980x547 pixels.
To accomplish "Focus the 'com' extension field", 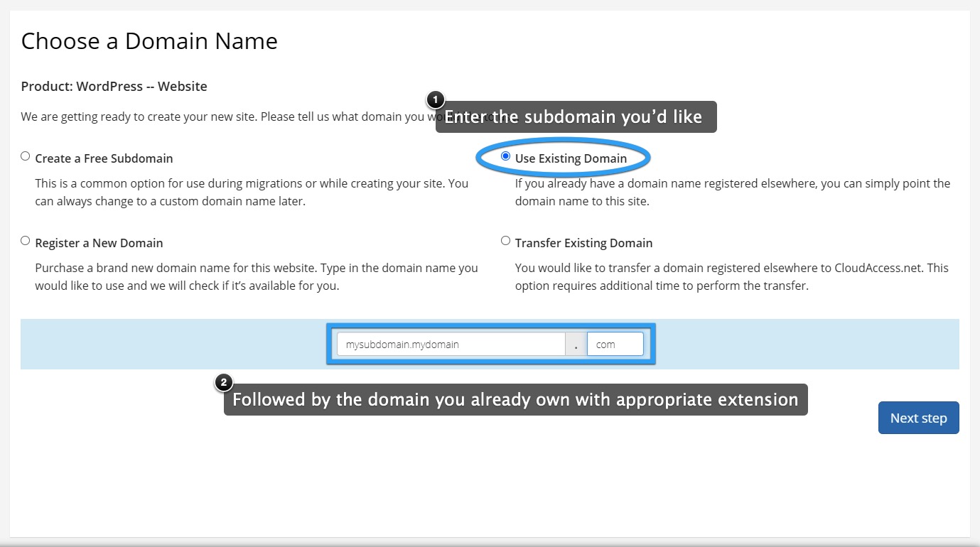I will (x=615, y=344).
